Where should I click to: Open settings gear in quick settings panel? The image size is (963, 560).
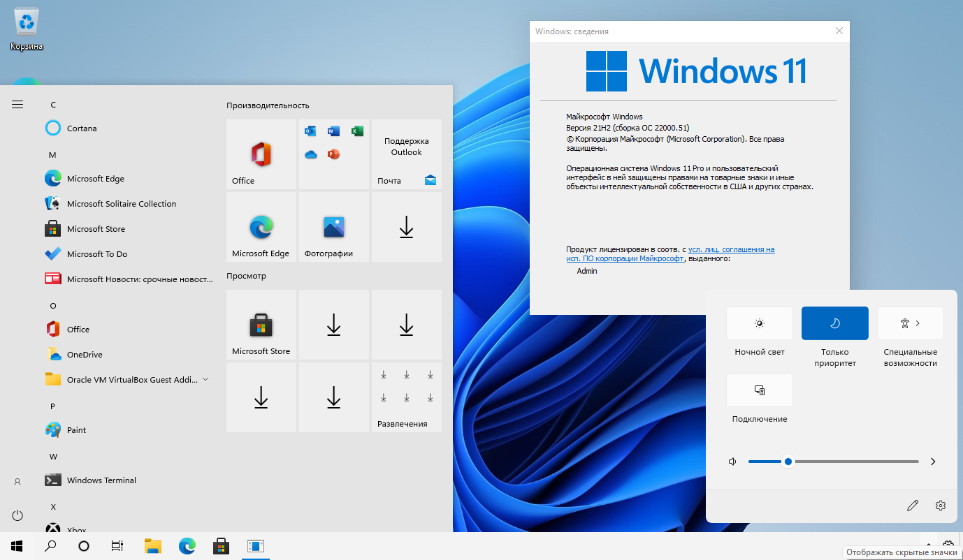tap(941, 506)
